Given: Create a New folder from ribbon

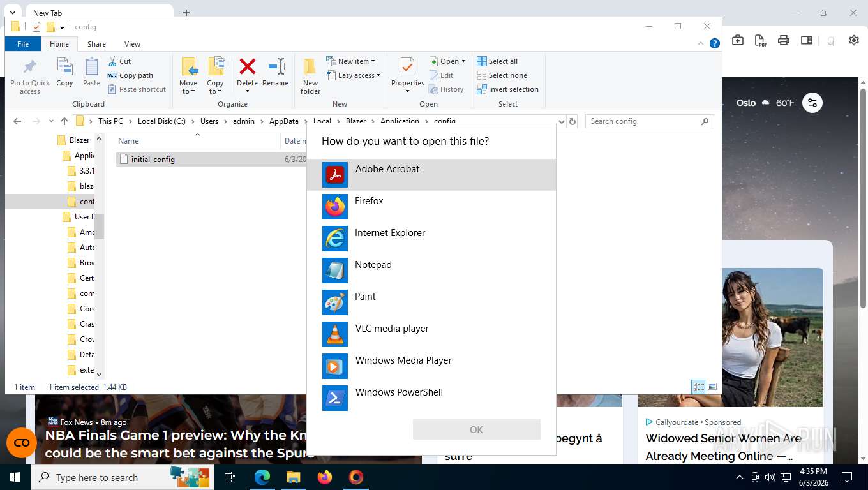Looking at the screenshot, I should (310, 76).
